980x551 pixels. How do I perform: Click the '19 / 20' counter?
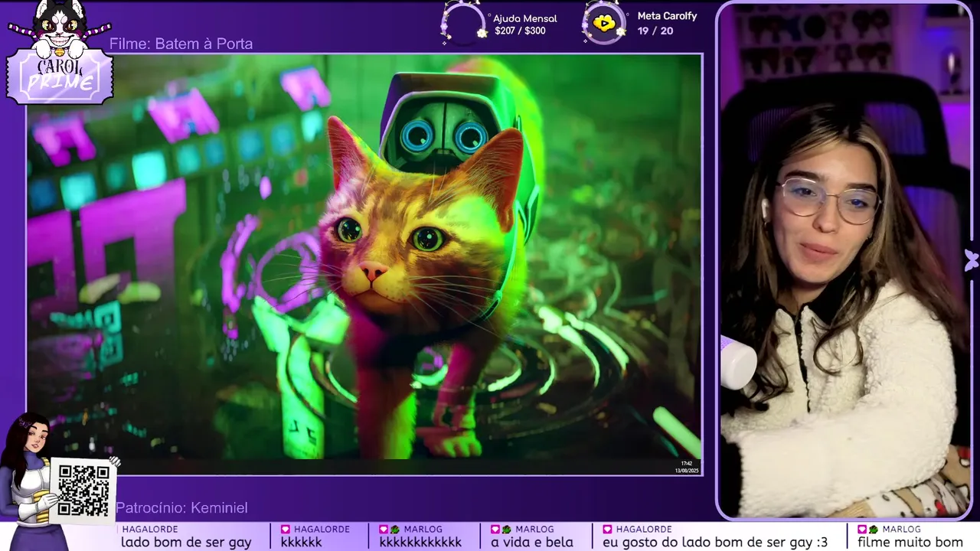(x=655, y=31)
